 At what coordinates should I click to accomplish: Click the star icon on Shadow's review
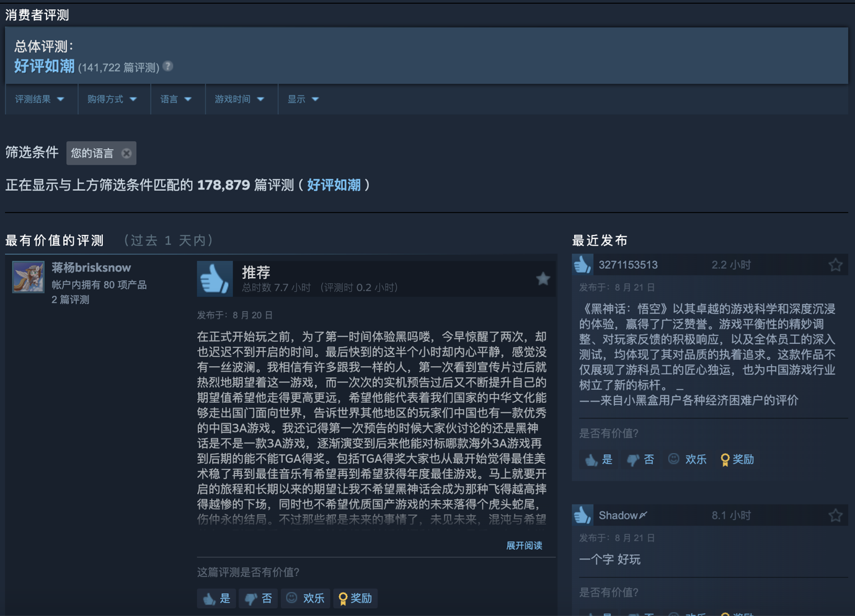835,516
